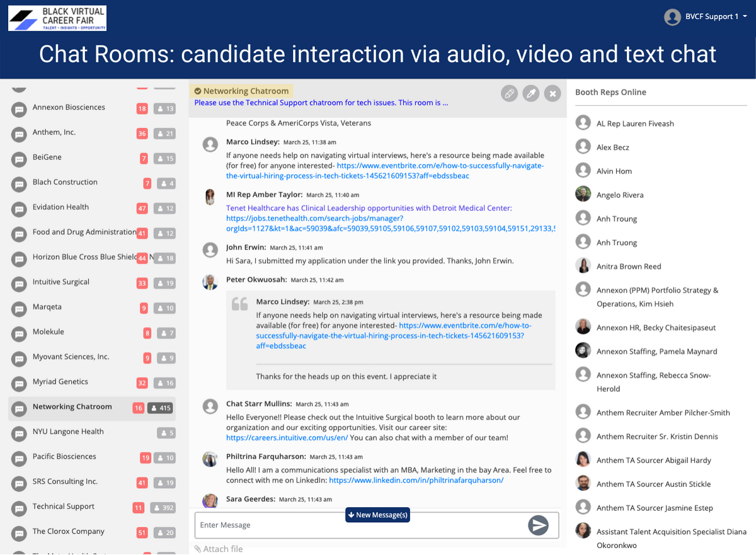Click the send message paper-plane icon

pos(538,525)
